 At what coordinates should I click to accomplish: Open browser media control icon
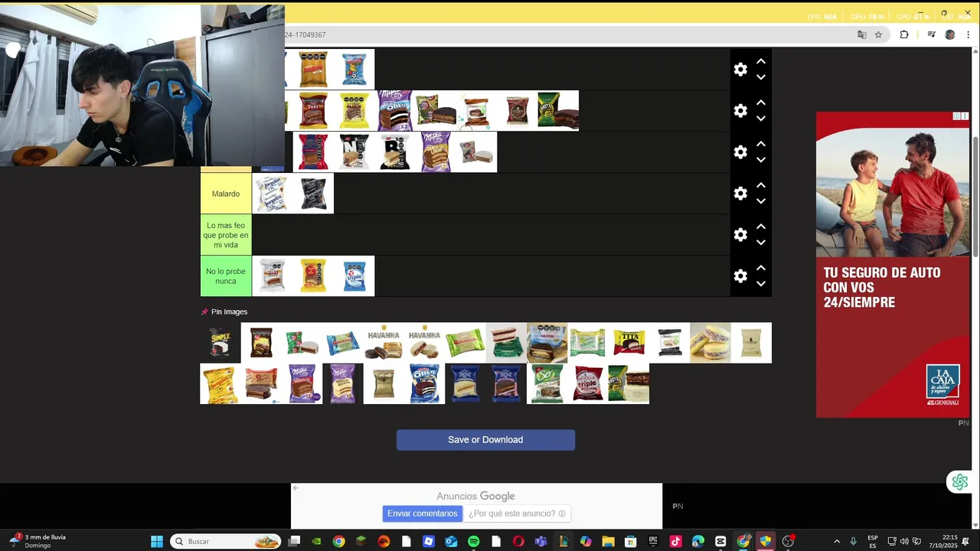tap(931, 34)
